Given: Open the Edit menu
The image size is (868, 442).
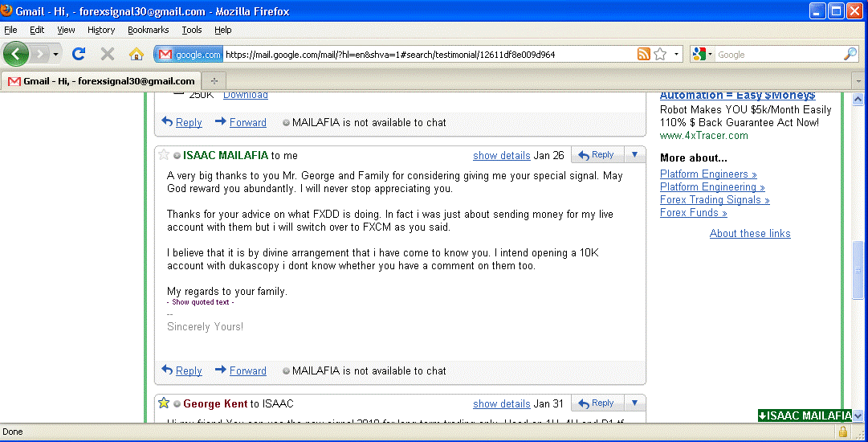Looking at the screenshot, I should coord(37,30).
